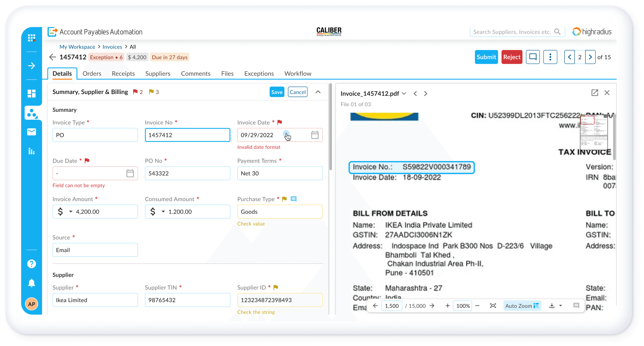Click the Reject button
The image size is (644, 346).
(512, 57)
